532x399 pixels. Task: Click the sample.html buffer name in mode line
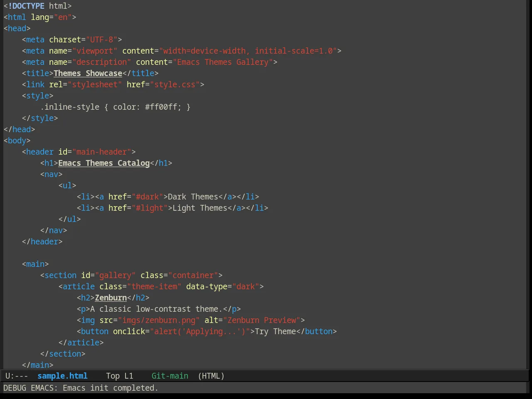[62, 376]
